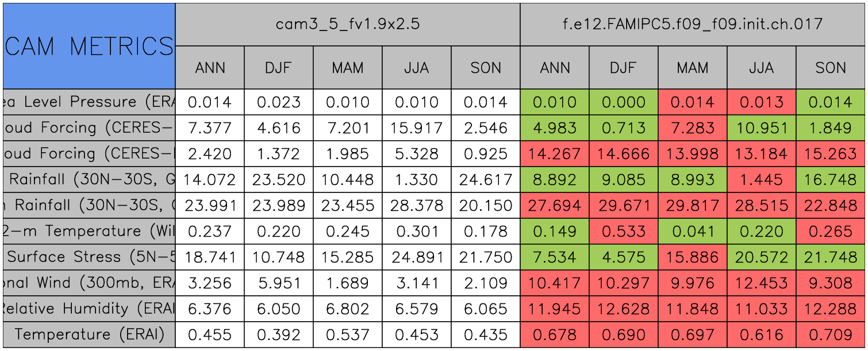This screenshot has width=868, height=351.
Task: Click the cell showing 28.378
Action: [417, 206]
